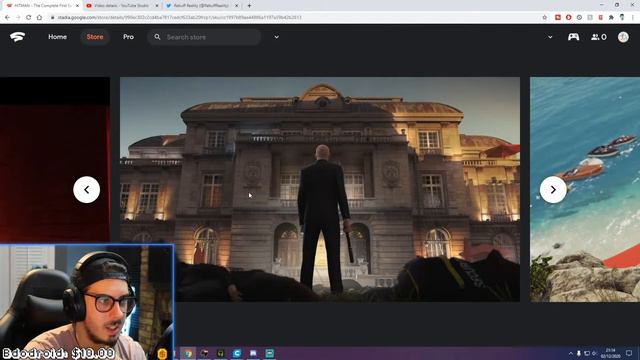The image size is (640, 360).
Task: Click the dark red screenshot on left
Action: click(x=55, y=161)
